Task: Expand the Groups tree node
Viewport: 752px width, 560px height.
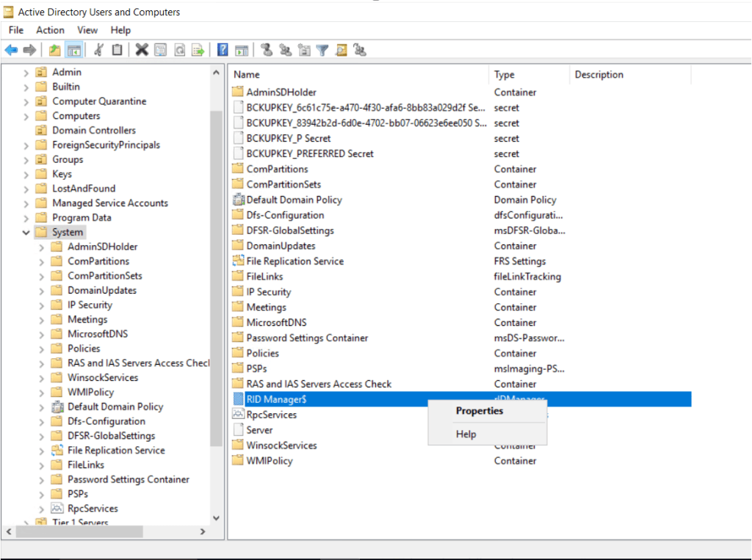Action: pyautogui.click(x=26, y=160)
